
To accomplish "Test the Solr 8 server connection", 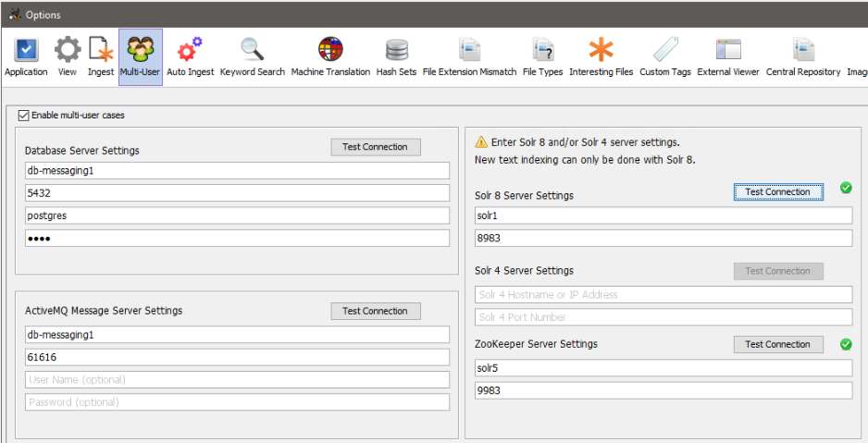I will click(x=777, y=192).
